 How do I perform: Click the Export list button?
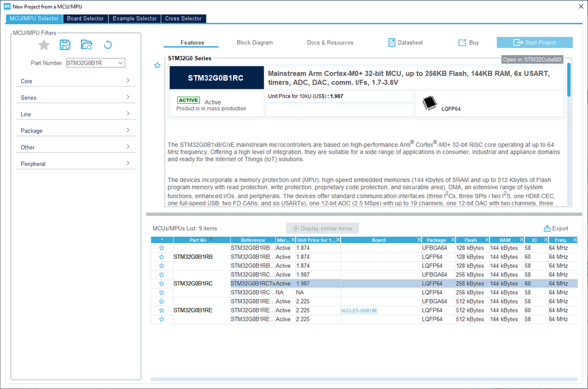556,228
